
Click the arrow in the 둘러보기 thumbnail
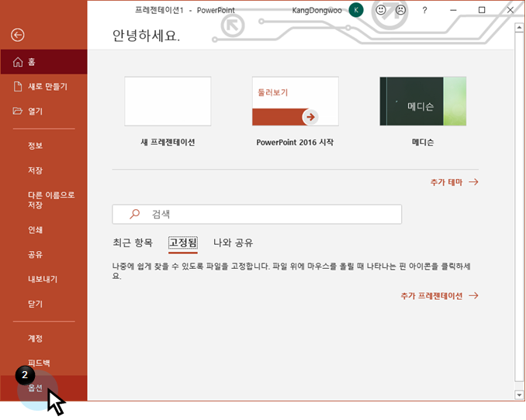click(x=310, y=117)
